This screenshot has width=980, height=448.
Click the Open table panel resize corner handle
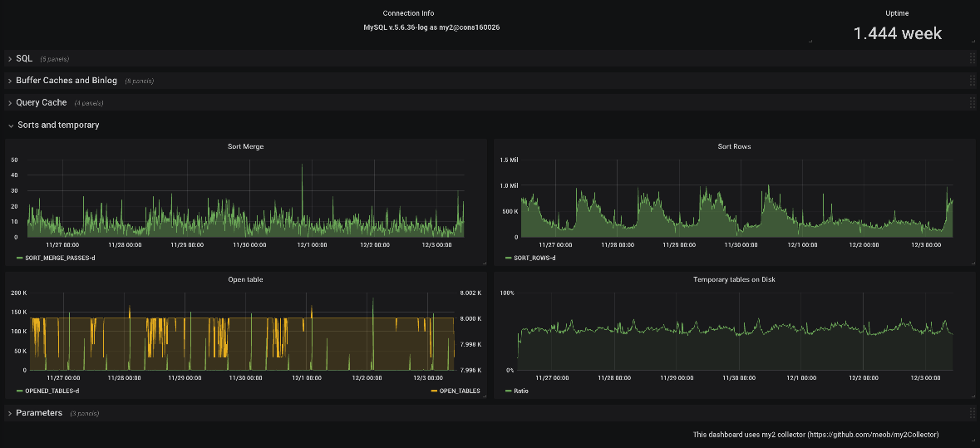[x=484, y=396]
